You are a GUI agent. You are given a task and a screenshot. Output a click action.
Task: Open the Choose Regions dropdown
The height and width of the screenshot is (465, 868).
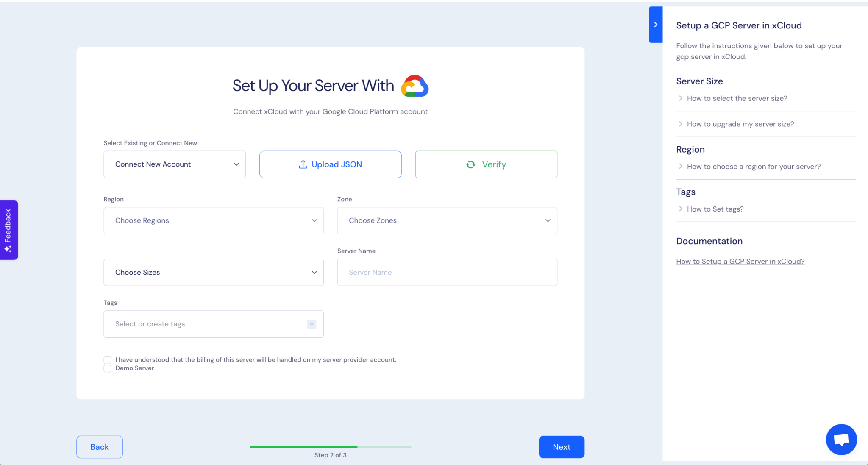pyautogui.click(x=213, y=220)
